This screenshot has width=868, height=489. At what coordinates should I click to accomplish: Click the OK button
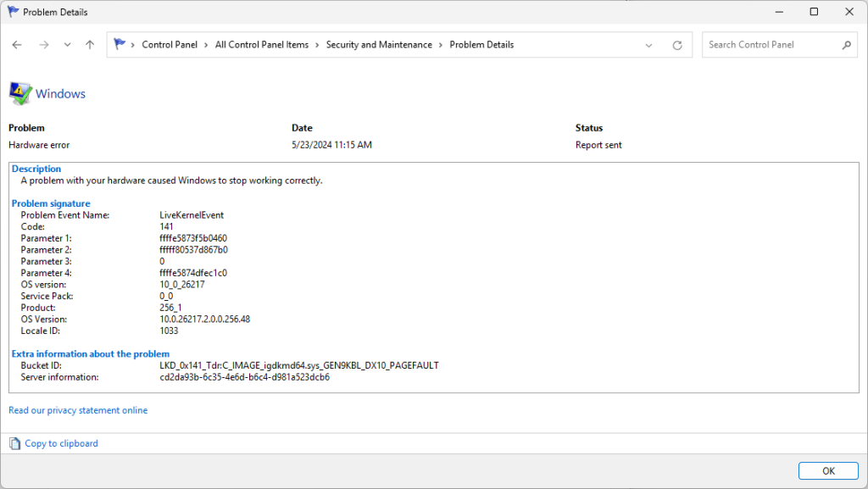pos(828,470)
